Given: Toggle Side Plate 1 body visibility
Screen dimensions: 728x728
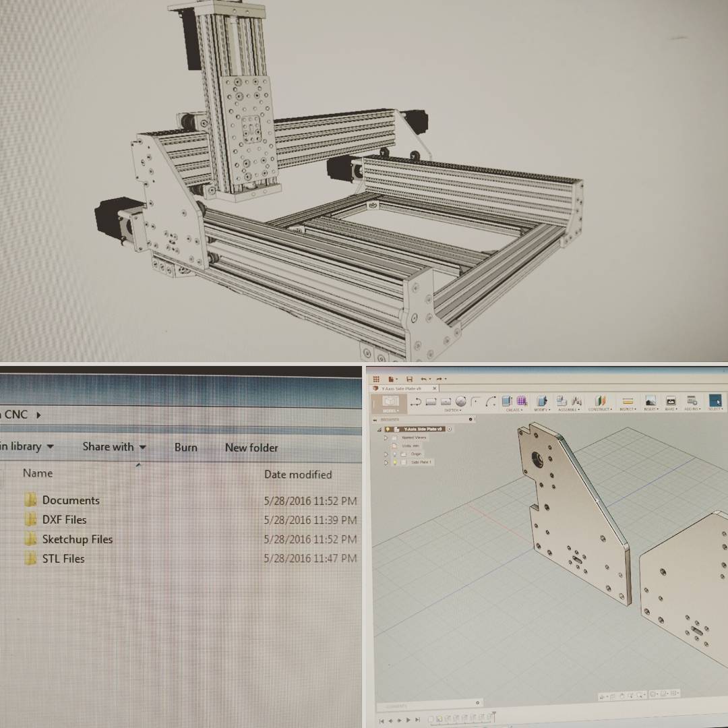Looking at the screenshot, I should pos(395,462).
